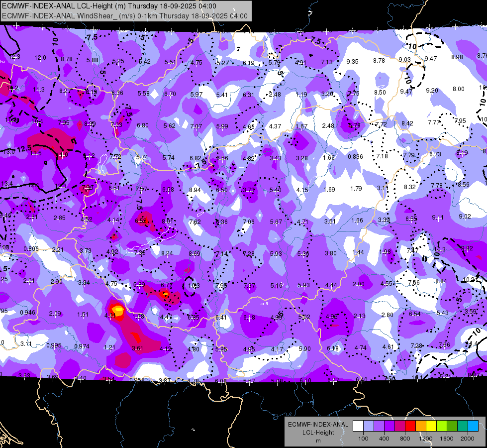Image resolution: width=487 pixels, height=448 pixels.
Task: Click the 0.836 wind shear value
Action: [355, 157]
